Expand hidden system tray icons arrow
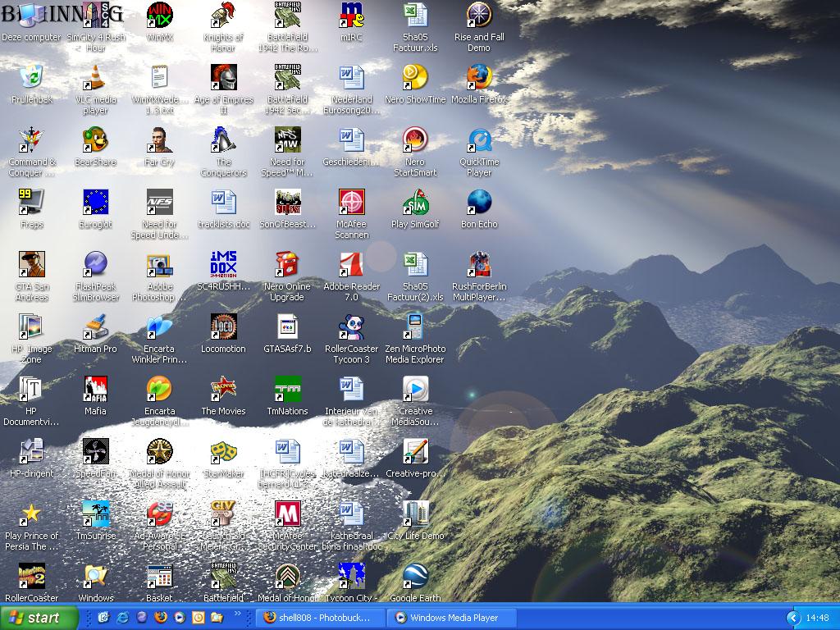The image size is (840, 630). (x=792, y=618)
